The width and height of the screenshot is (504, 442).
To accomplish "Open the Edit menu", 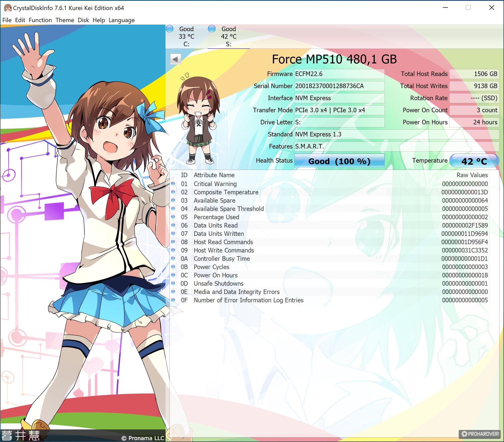I will tap(20, 20).
